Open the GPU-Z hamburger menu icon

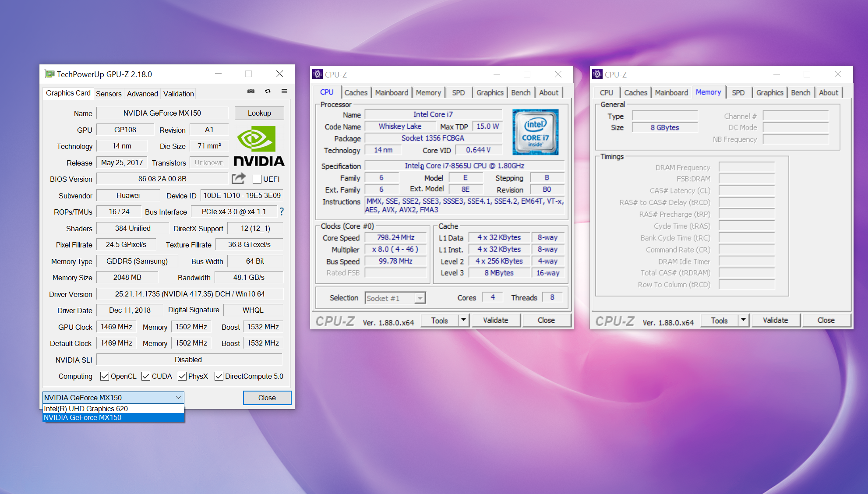[285, 91]
